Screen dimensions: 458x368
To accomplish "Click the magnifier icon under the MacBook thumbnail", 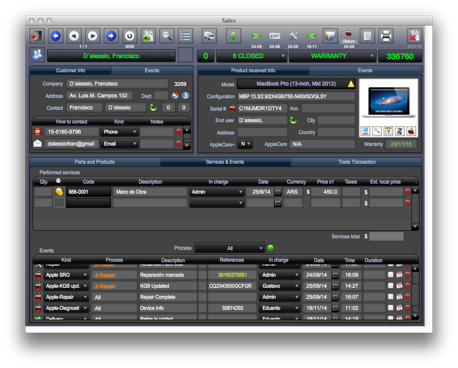I will [x=377, y=131].
